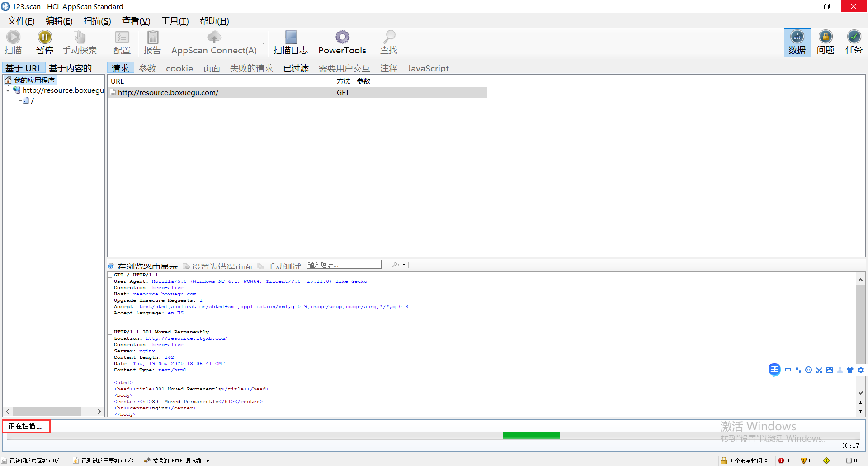Select the http://resource.boxuegu.com/ request row
The width and height of the screenshot is (868, 466).
(297, 92)
